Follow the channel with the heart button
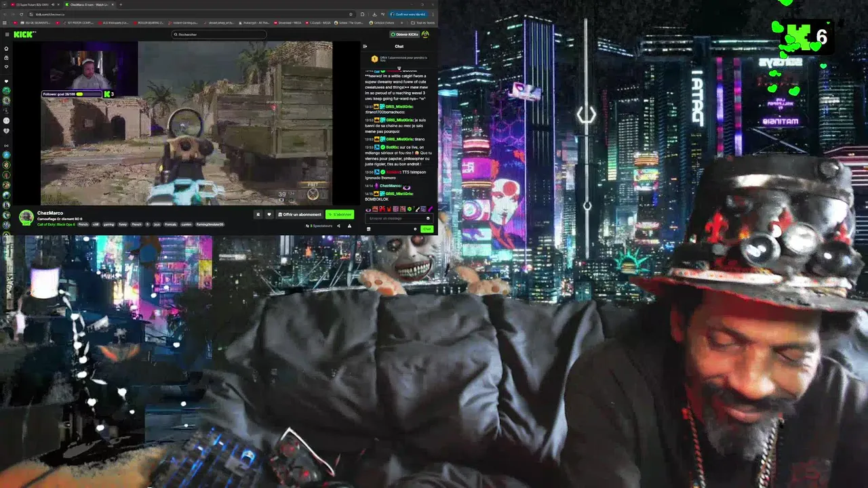The image size is (868, 488). coord(269,214)
